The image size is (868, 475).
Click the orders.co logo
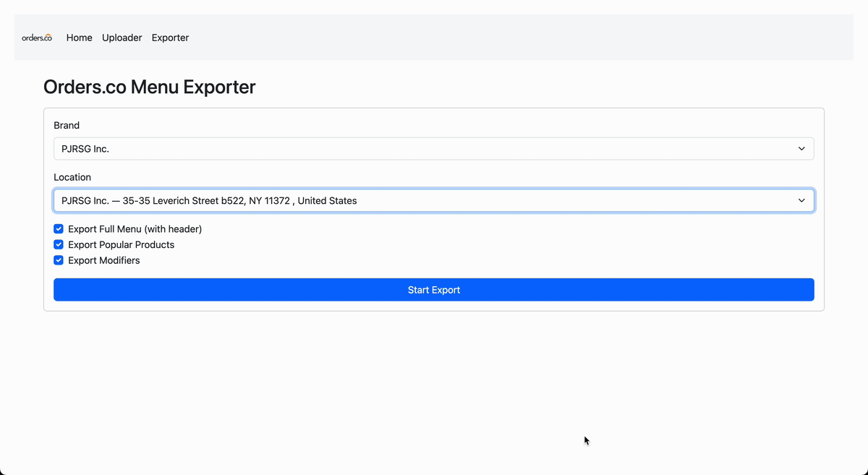coord(36,37)
